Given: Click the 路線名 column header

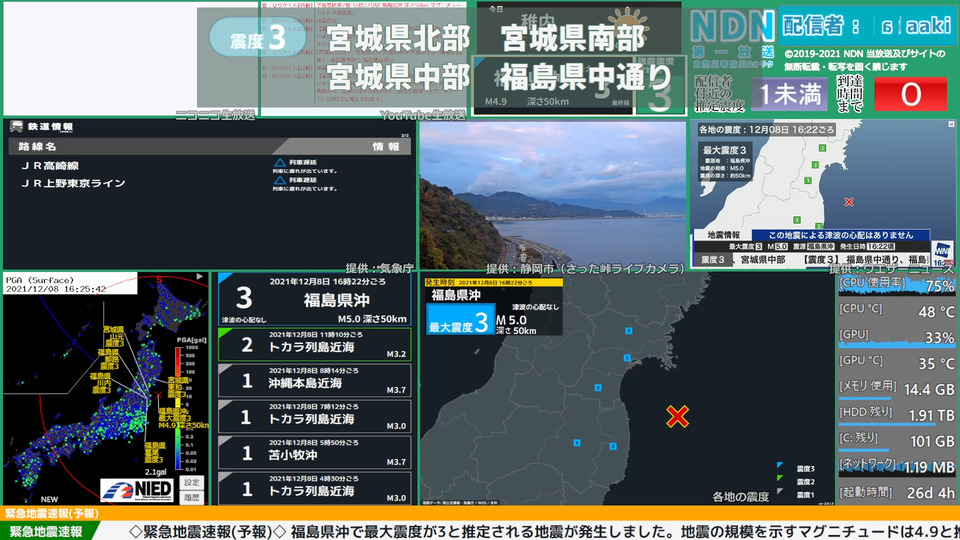Looking at the screenshot, I should click(x=37, y=146).
